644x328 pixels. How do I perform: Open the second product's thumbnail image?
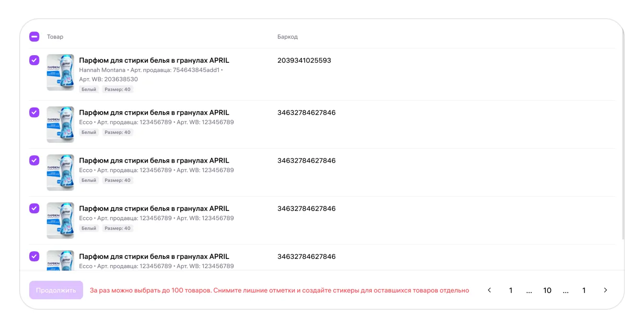tap(60, 125)
